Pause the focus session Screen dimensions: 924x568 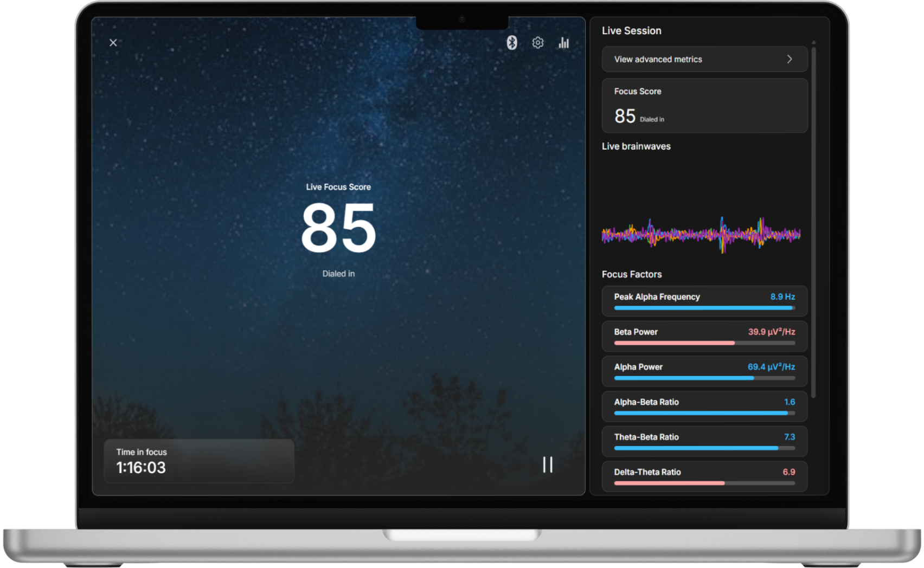548,464
